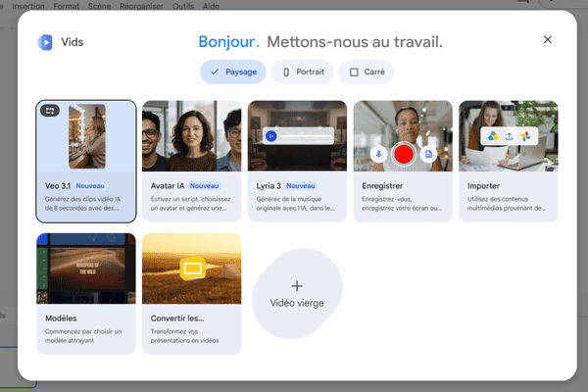588x392 pixels.
Task: Click the Paysage checkmark icon
Action: pos(215,72)
